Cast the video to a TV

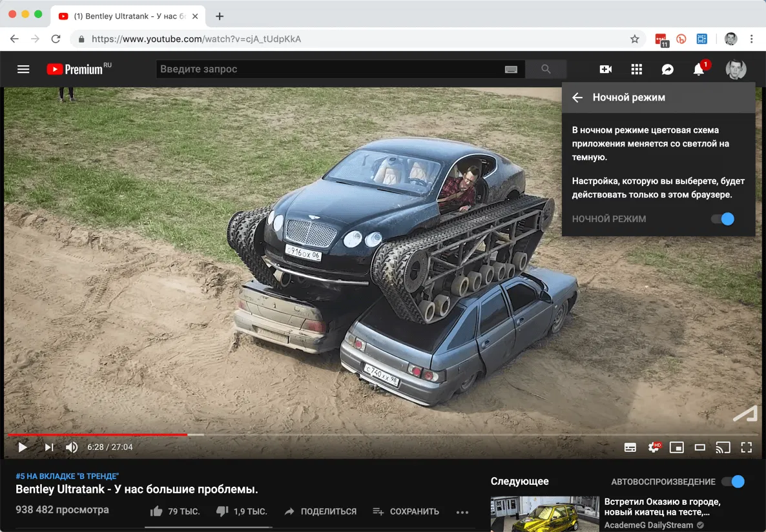coord(723,447)
